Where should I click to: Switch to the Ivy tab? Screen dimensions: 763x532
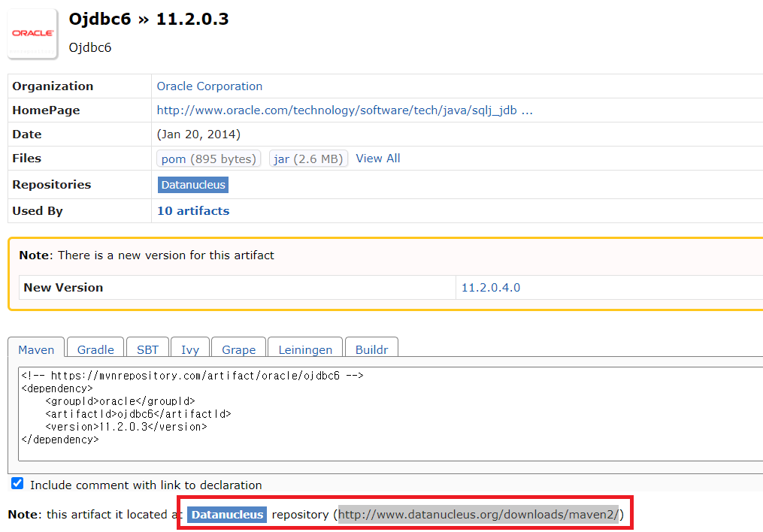190,349
